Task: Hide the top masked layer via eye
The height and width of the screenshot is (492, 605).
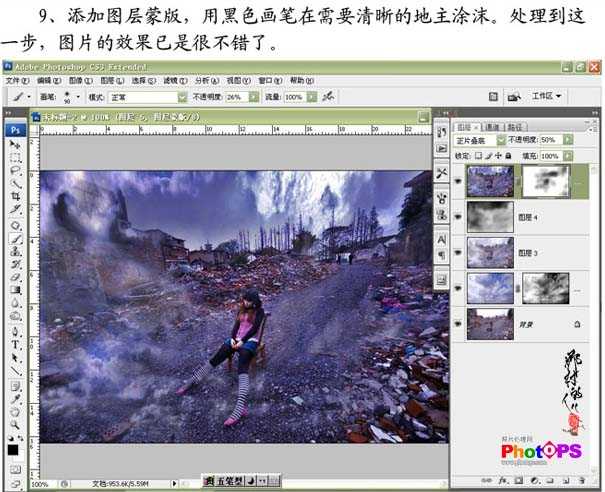Action: (x=458, y=181)
